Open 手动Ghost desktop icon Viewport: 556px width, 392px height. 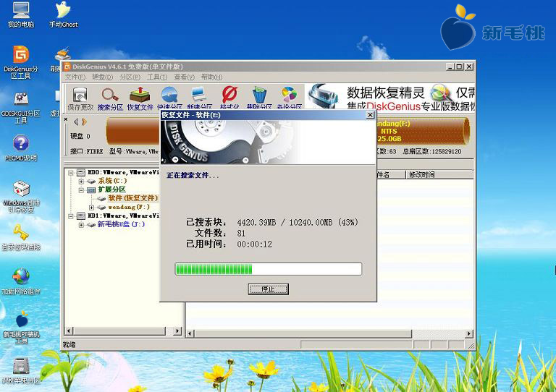(x=63, y=15)
